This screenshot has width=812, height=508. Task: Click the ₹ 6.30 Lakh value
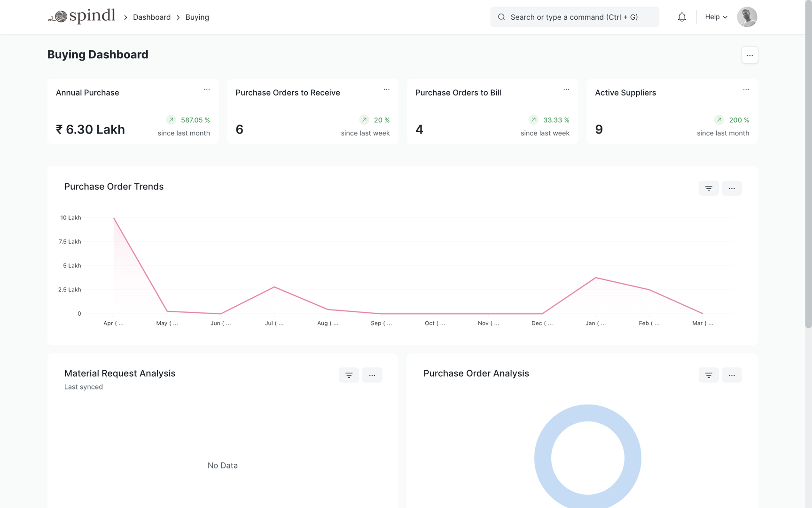[x=90, y=129]
